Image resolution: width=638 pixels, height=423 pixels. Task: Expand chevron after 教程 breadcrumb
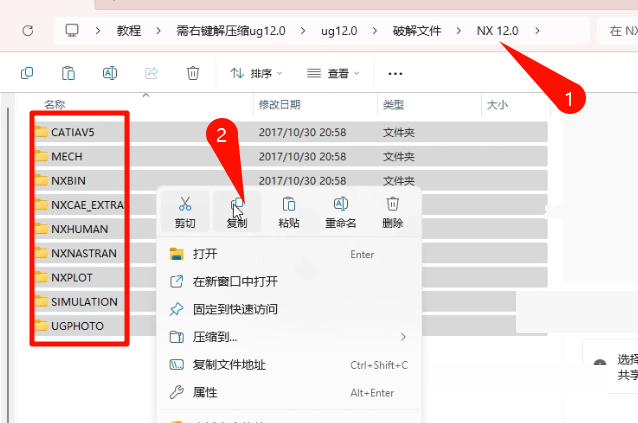pos(158,31)
